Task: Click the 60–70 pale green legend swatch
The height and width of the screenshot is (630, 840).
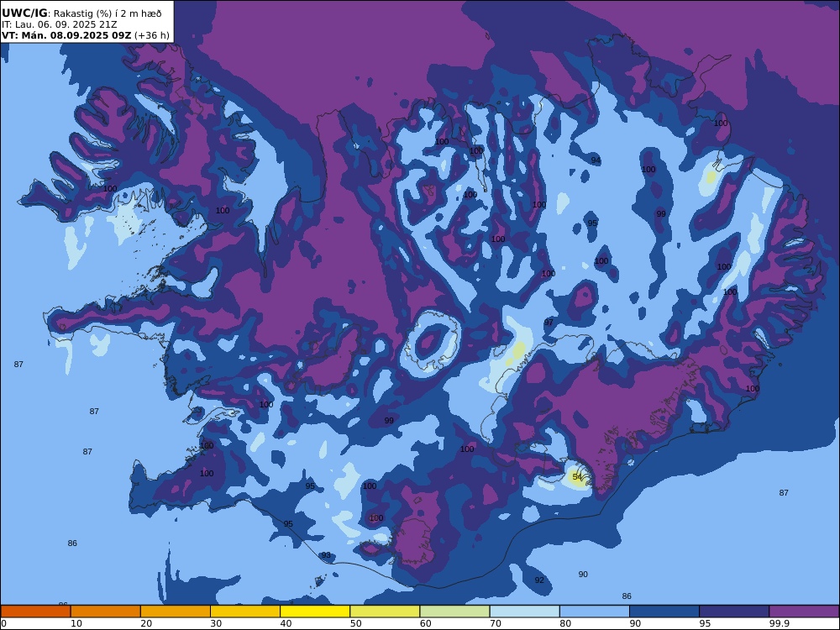Action: pyautogui.click(x=454, y=612)
